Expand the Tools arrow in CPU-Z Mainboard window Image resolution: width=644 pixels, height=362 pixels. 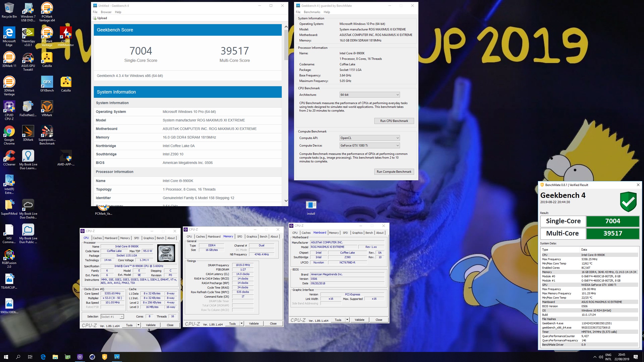(x=347, y=320)
